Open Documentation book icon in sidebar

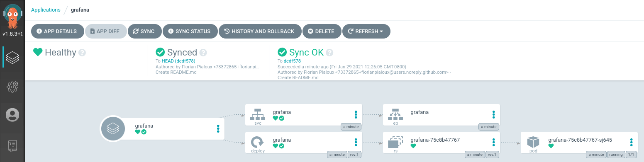point(12,145)
